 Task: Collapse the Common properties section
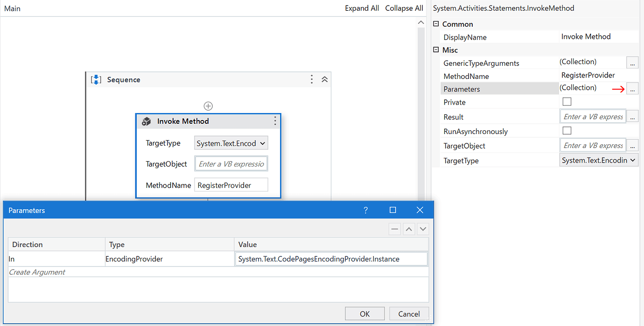pos(435,24)
